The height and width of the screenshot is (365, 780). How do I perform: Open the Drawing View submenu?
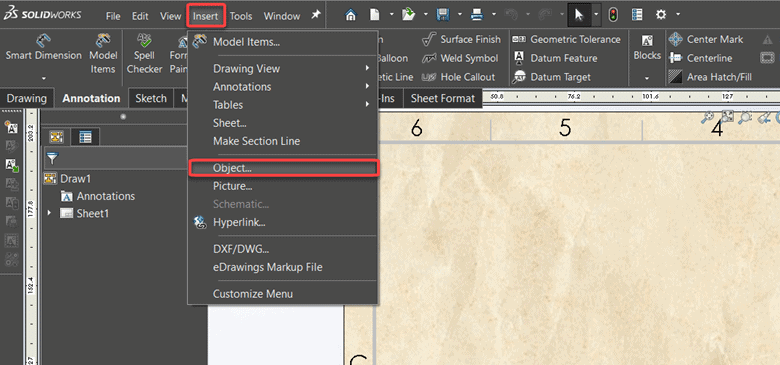(283, 68)
